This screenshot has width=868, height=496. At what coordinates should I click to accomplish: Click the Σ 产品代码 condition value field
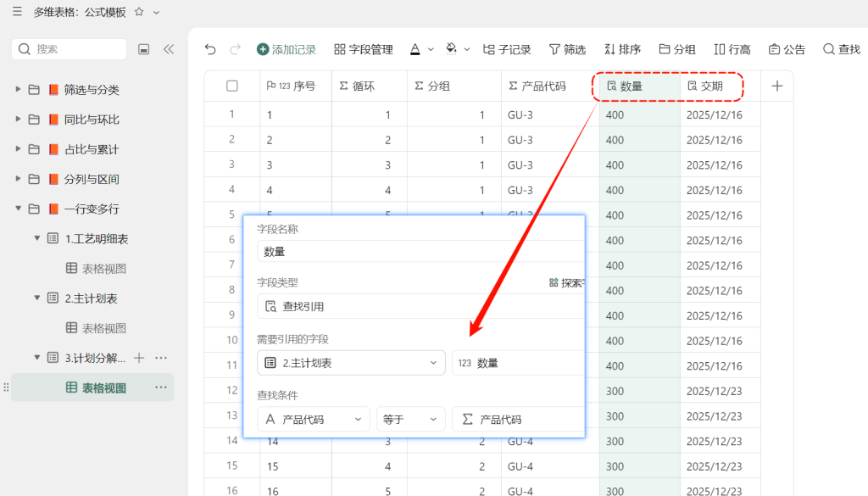pyautogui.click(x=518, y=419)
